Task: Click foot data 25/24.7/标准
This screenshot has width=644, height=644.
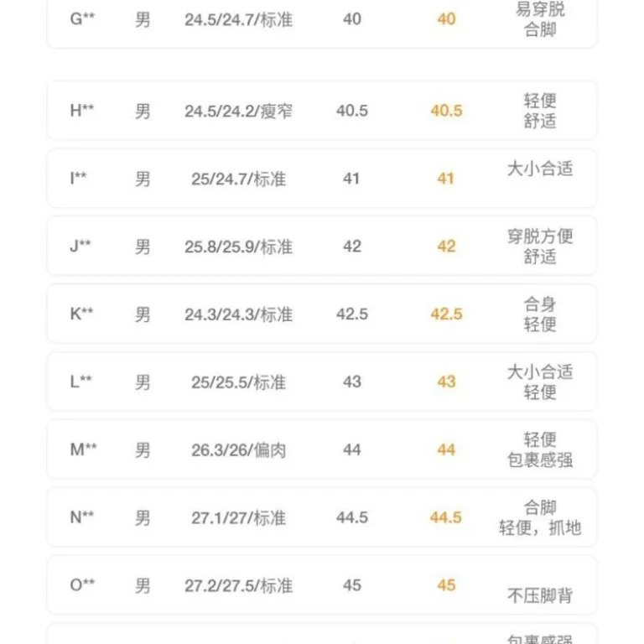Action: coord(239,179)
